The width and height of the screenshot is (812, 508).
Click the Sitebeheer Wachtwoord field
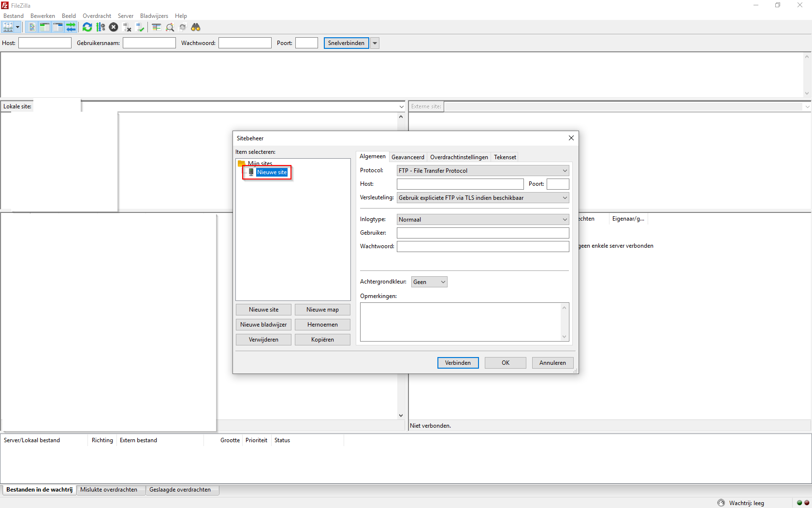click(483, 246)
